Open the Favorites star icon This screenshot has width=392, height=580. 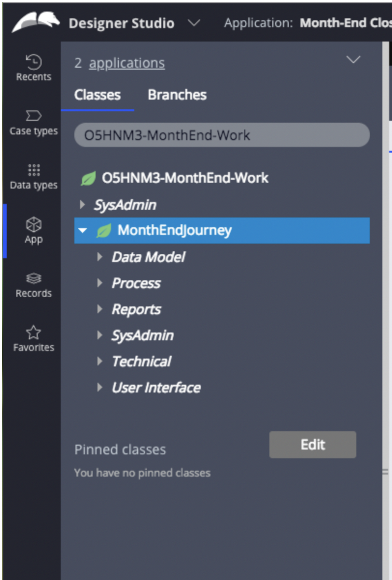(33, 333)
